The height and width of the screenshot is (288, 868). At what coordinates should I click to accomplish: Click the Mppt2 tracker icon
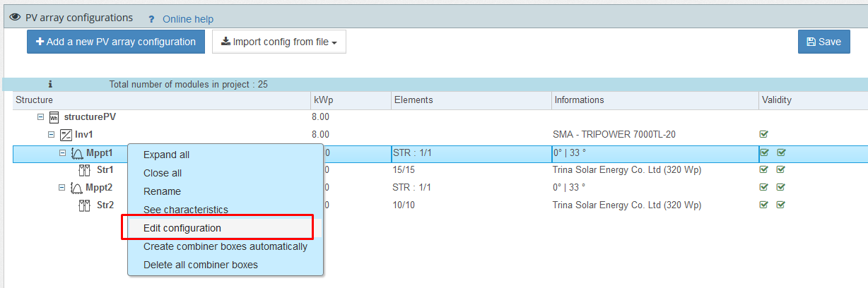(x=76, y=187)
